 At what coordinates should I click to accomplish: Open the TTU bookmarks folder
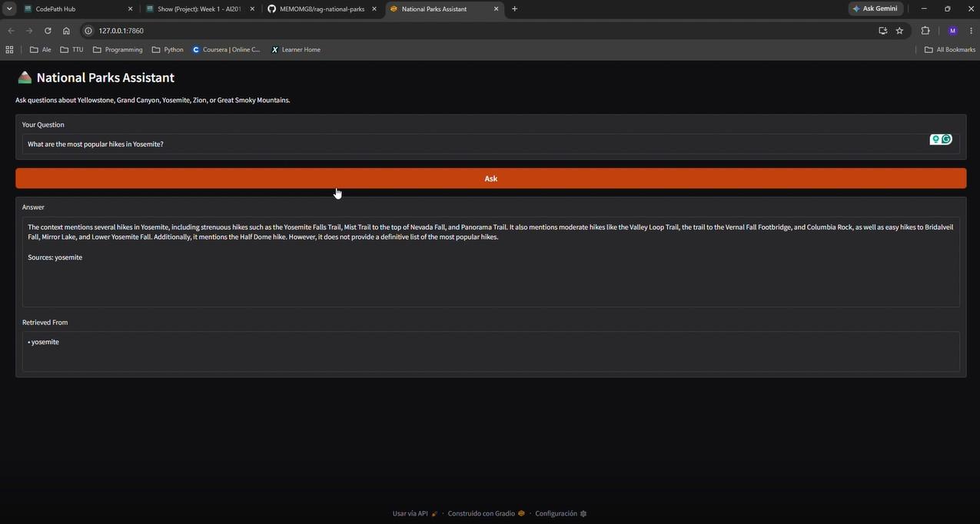[x=71, y=49]
